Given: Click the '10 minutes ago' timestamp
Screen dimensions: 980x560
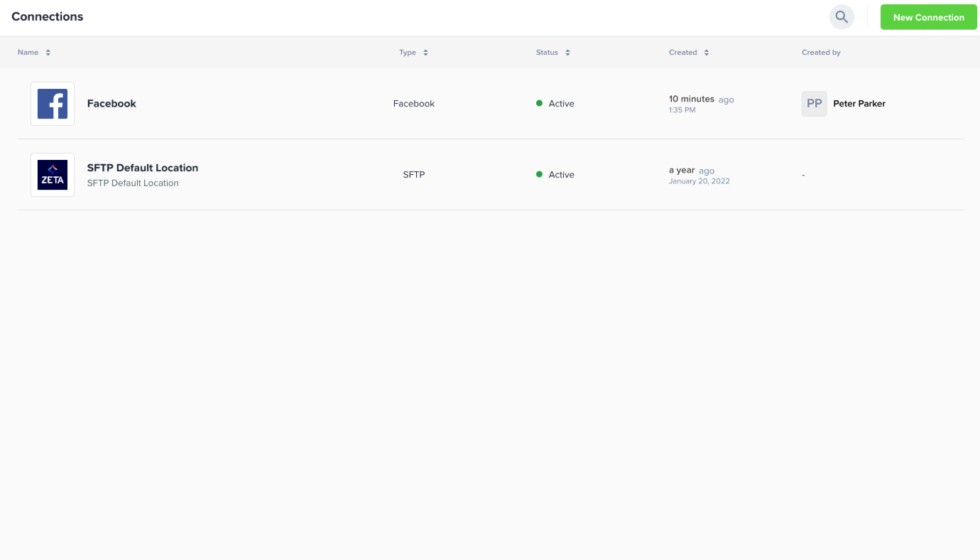Looking at the screenshot, I should (700, 99).
